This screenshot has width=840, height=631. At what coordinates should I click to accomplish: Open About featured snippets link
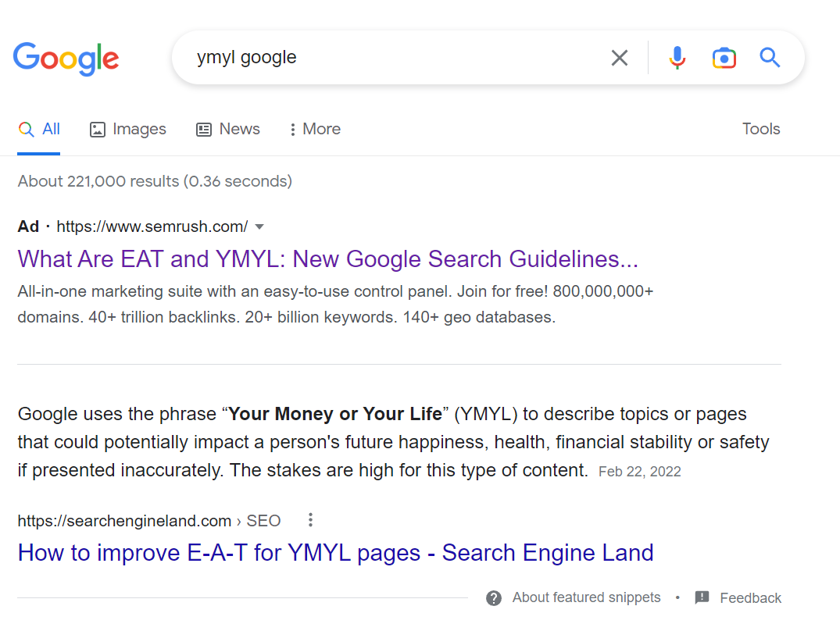click(586, 597)
